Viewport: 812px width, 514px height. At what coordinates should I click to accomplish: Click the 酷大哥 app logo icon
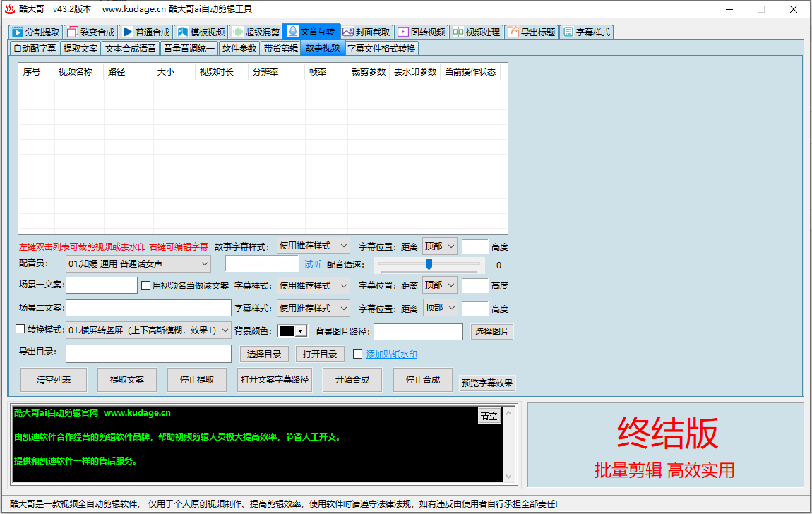10,9
